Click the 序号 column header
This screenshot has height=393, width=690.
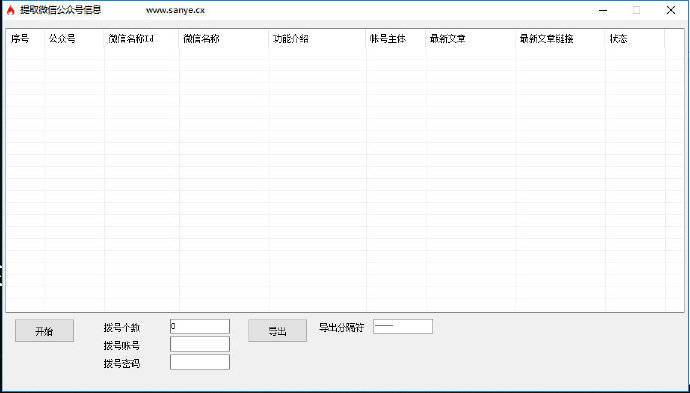tap(26, 39)
